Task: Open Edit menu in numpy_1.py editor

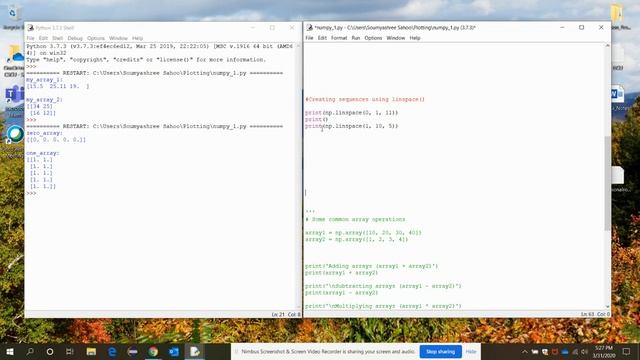Action: coord(322,38)
